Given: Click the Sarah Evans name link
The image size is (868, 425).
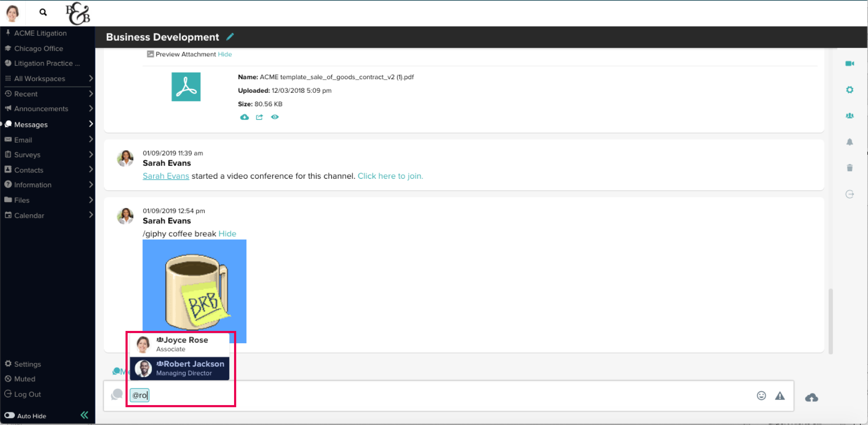Looking at the screenshot, I should tap(166, 176).
